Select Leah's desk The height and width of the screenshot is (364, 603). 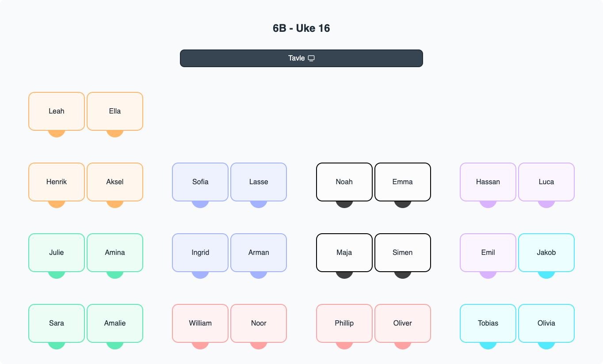coord(57,111)
